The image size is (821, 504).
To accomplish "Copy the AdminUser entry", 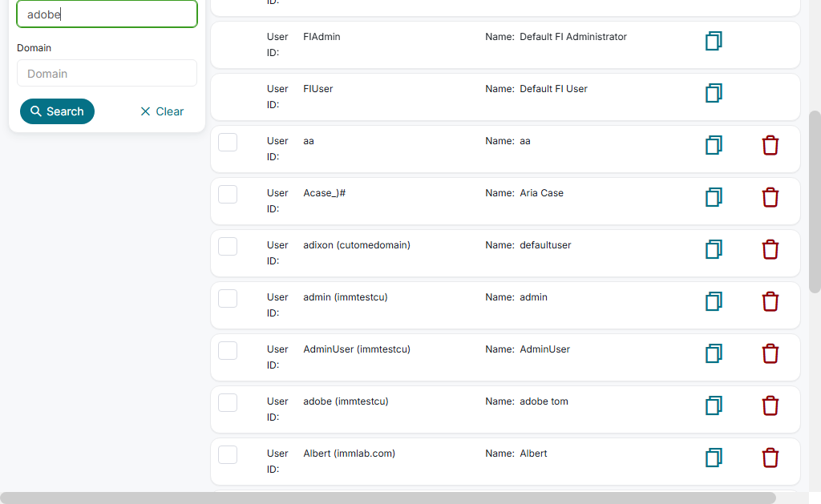I will pyautogui.click(x=714, y=353).
